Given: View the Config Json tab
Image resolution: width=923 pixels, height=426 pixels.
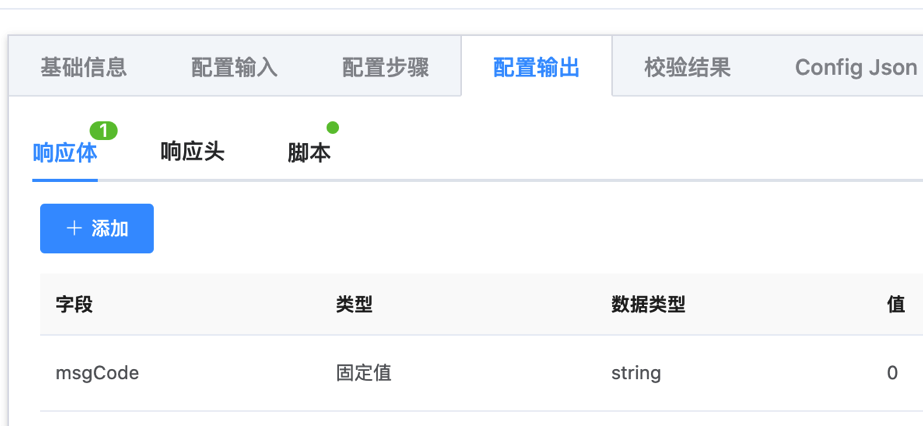Looking at the screenshot, I should pos(855,67).
